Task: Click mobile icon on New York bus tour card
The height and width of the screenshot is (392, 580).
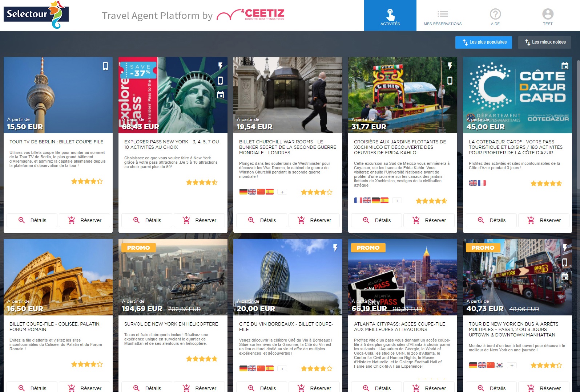Action: point(565,262)
